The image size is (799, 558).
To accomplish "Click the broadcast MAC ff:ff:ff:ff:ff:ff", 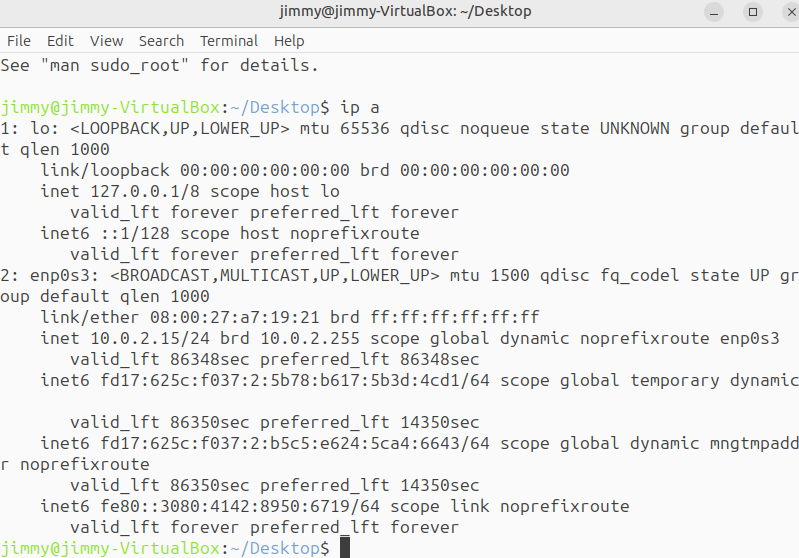I will (x=455, y=317).
